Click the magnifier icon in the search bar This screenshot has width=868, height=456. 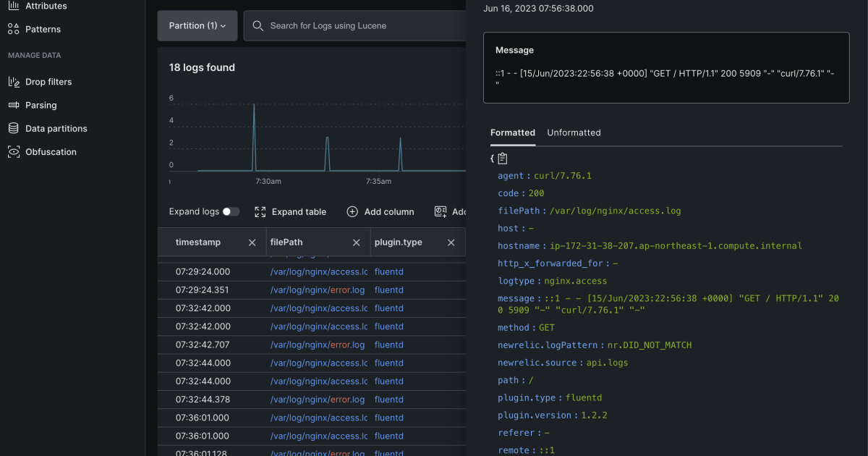tap(258, 25)
